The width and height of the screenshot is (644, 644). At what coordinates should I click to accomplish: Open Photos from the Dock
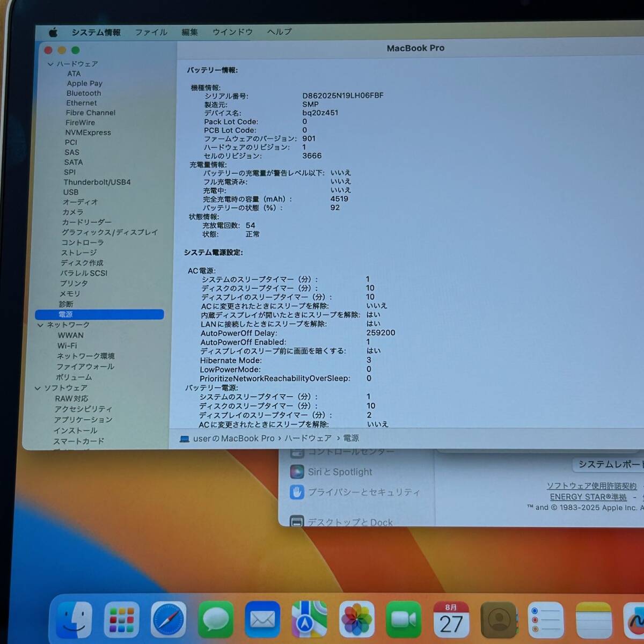click(356, 619)
